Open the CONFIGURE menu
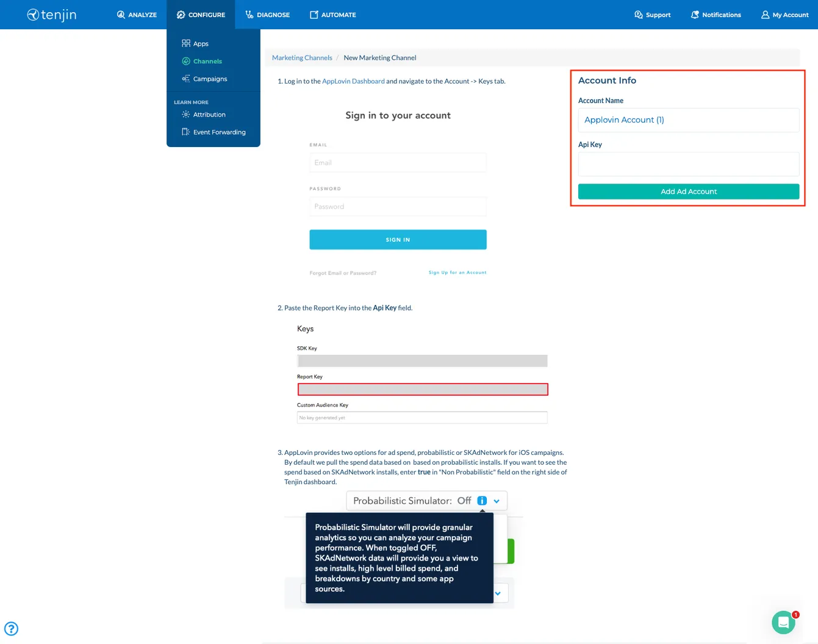The width and height of the screenshot is (818, 644). [201, 14]
